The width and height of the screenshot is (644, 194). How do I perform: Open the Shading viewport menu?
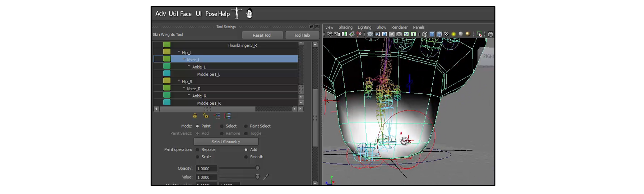pyautogui.click(x=345, y=28)
